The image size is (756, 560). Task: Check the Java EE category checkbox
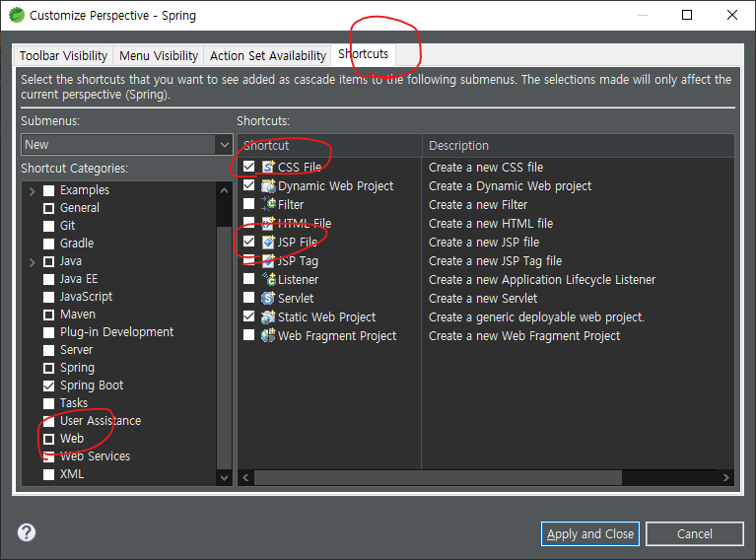point(48,279)
